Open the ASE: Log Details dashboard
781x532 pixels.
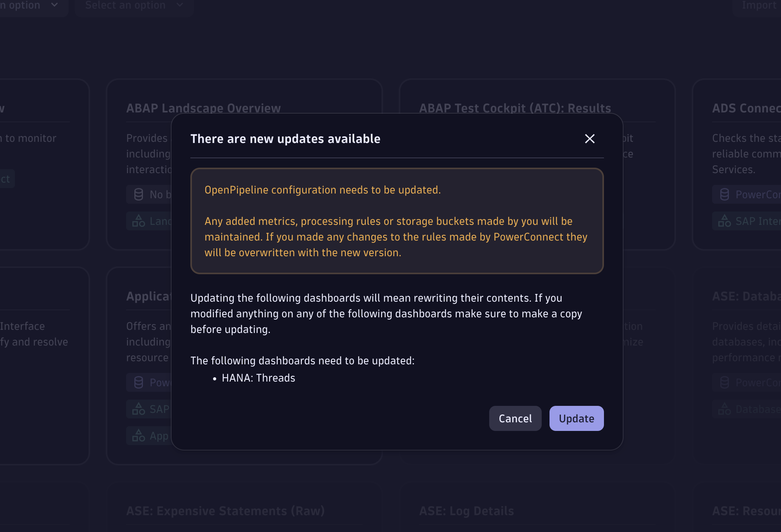466,510
